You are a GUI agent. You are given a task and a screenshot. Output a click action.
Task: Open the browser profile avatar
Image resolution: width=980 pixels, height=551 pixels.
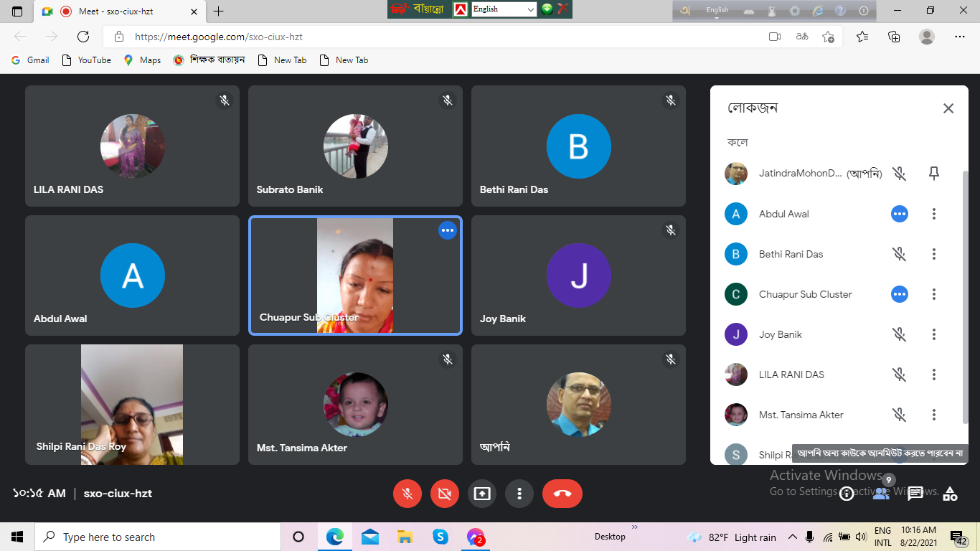927,37
